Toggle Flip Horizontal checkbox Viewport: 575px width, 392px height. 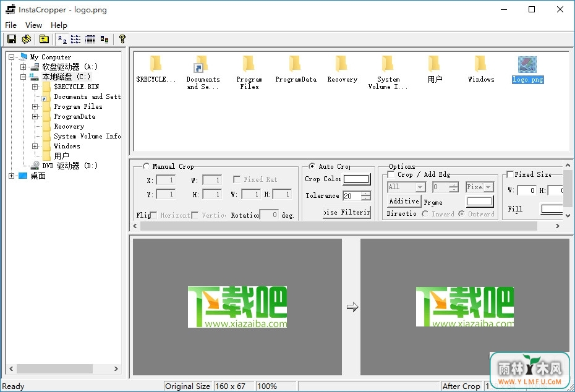click(154, 215)
